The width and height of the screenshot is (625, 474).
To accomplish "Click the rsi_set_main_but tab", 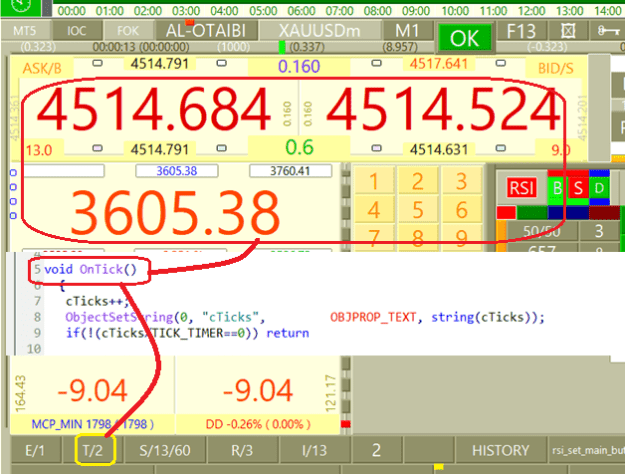I will [x=587, y=450].
